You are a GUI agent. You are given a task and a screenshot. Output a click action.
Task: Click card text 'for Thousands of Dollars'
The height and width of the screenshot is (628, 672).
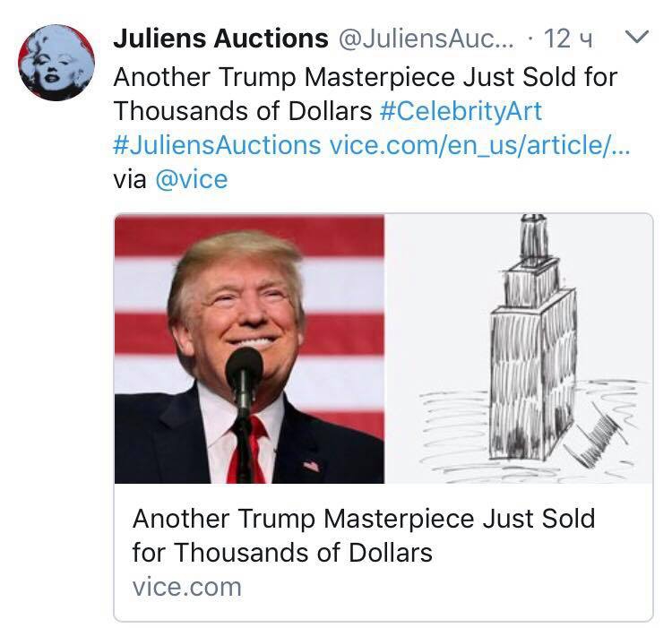pos(282,552)
